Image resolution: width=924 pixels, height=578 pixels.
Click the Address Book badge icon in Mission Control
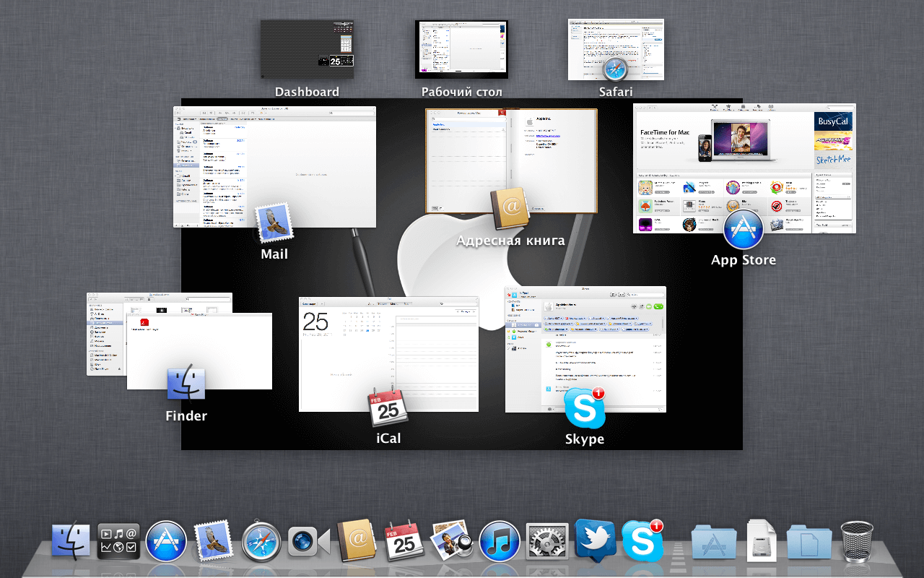(x=511, y=210)
